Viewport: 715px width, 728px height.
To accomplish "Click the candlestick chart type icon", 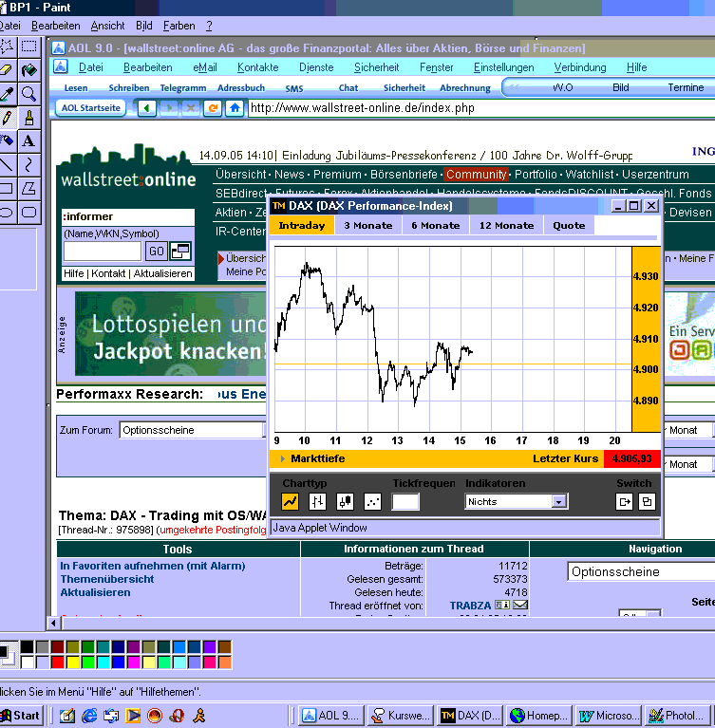I will (346, 501).
